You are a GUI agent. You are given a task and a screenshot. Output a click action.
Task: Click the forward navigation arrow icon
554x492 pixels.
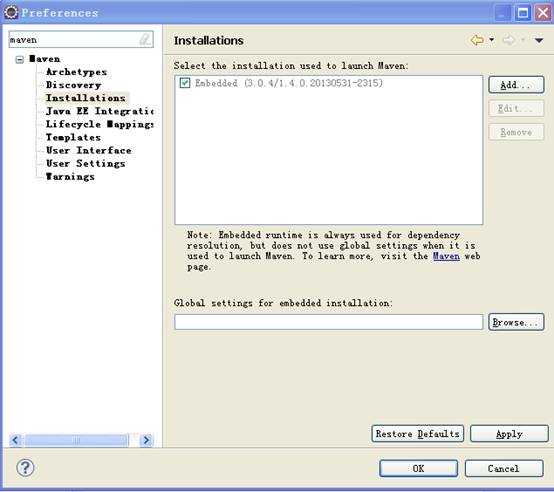509,40
